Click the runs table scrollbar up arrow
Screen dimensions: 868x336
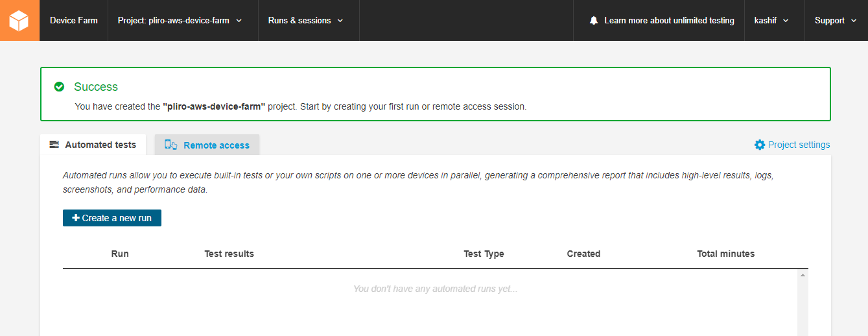(803, 276)
